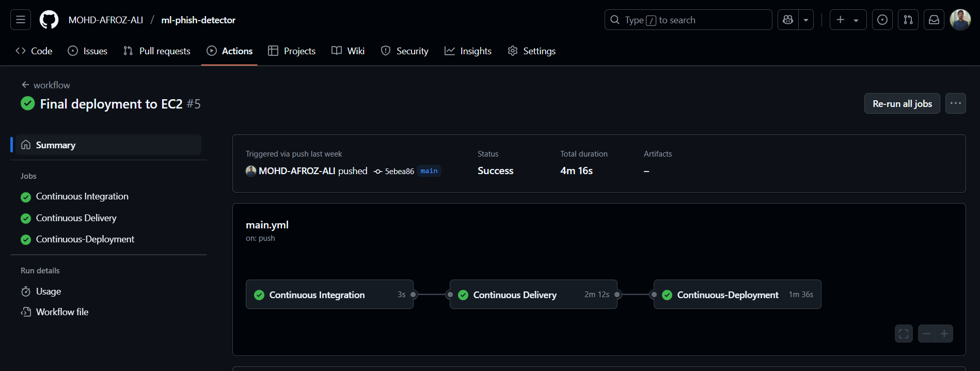
Task: Open the issues icon in header
Action: coord(882,20)
